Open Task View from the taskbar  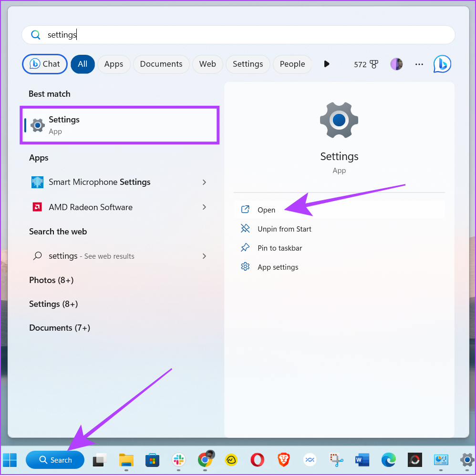pyautogui.click(x=100, y=460)
